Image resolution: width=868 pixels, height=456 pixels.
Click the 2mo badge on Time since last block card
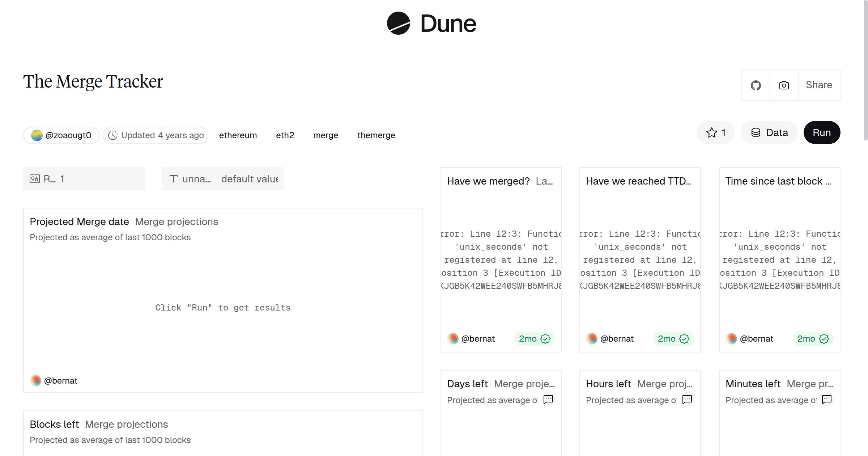806,339
